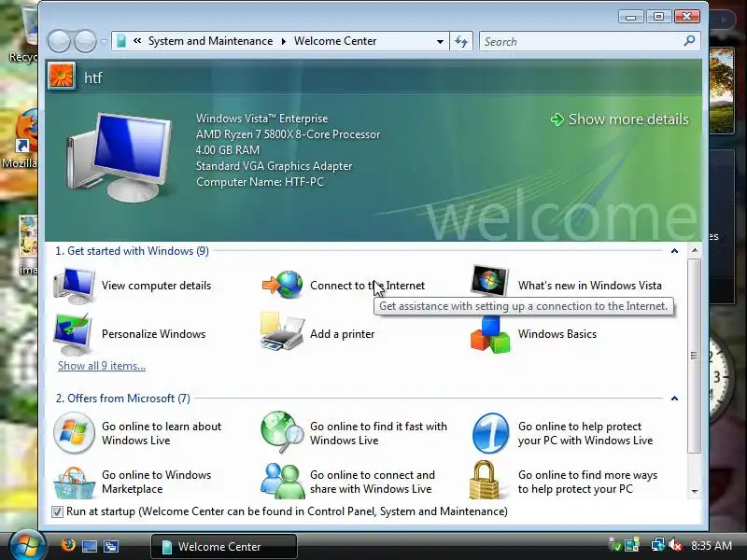Click the View computer details label
This screenshot has width=747, height=560.
(x=156, y=286)
